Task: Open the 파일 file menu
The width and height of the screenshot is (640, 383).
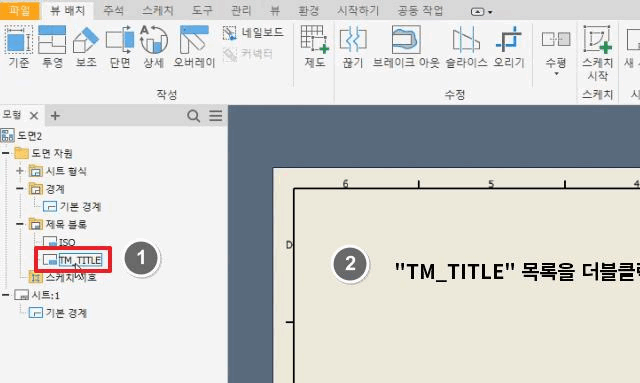Action: click(19, 10)
